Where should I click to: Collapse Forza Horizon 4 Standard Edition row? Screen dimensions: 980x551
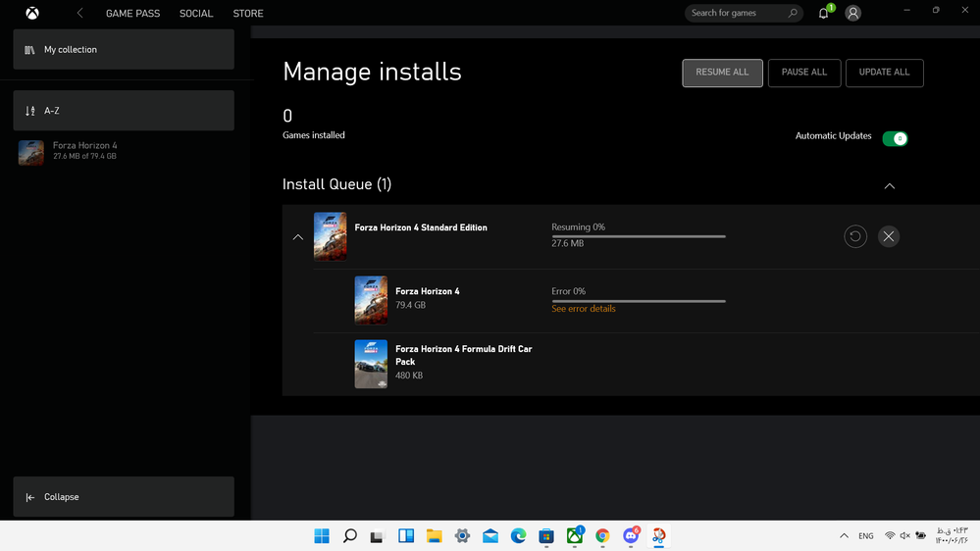tap(298, 236)
